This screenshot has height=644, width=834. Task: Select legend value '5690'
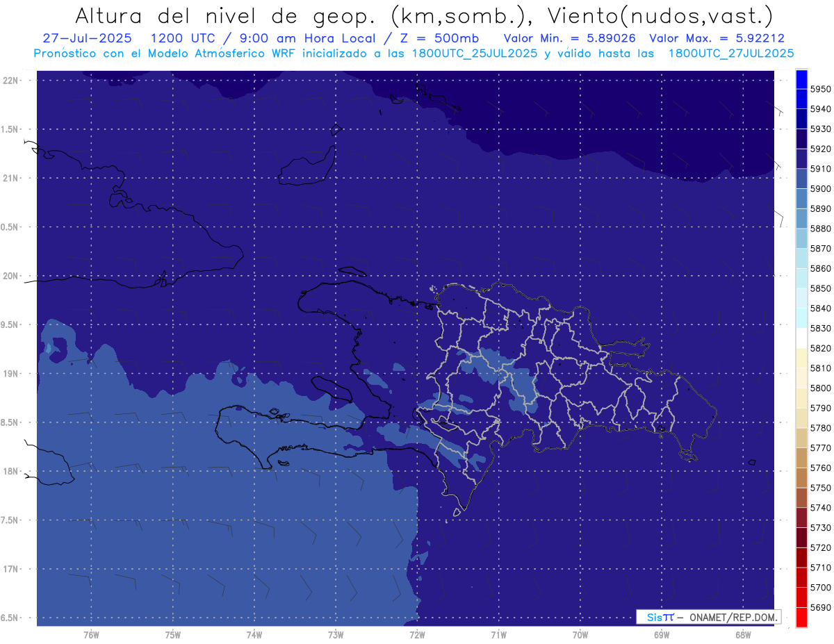click(821, 607)
